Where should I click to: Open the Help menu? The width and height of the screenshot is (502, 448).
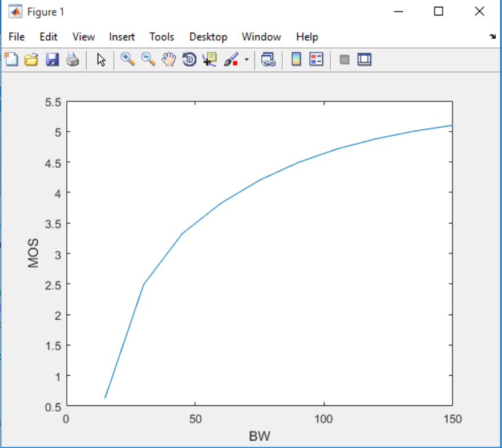(307, 37)
